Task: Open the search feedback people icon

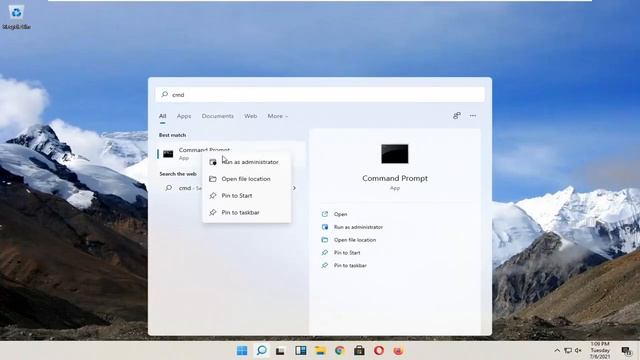Action: coord(457,116)
